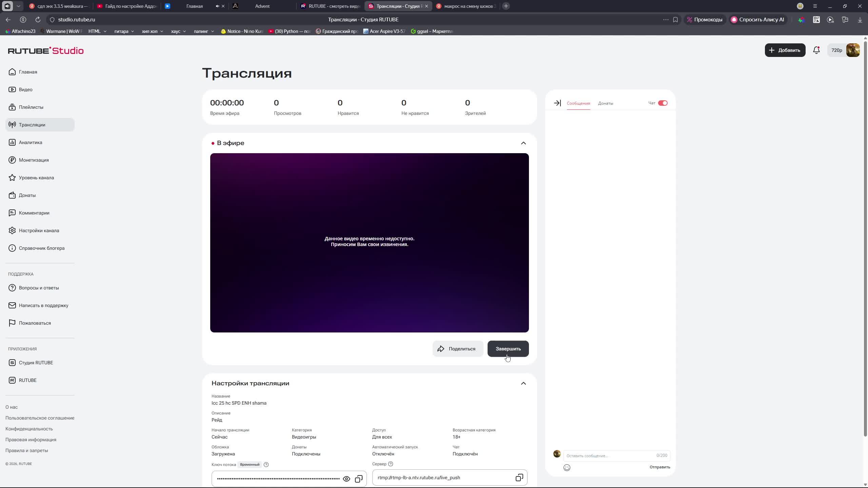
Task: Open Аналитика in the sidebar
Action: click(31, 142)
